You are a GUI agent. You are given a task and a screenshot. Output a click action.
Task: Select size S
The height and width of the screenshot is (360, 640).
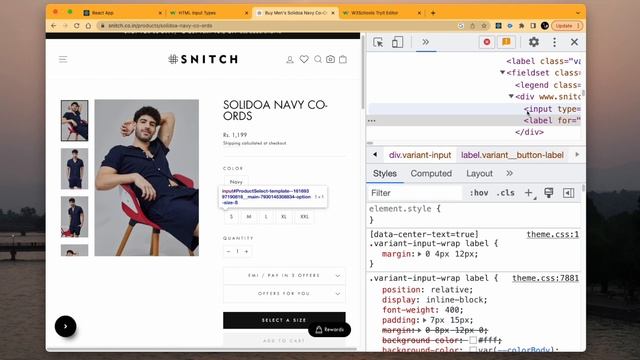(x=231, y=217)
